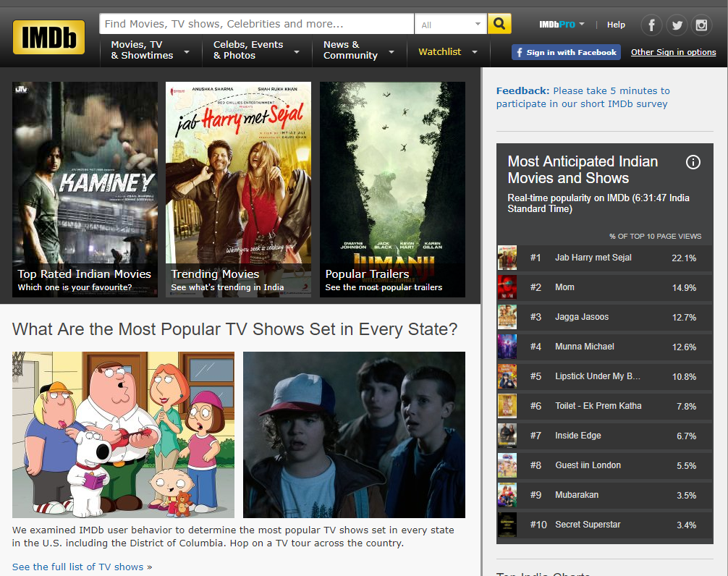Image resolution: width=728 pixels, height=576 pixels.
Task: Open Inside Edge title
Action: [x=578, y=436]
